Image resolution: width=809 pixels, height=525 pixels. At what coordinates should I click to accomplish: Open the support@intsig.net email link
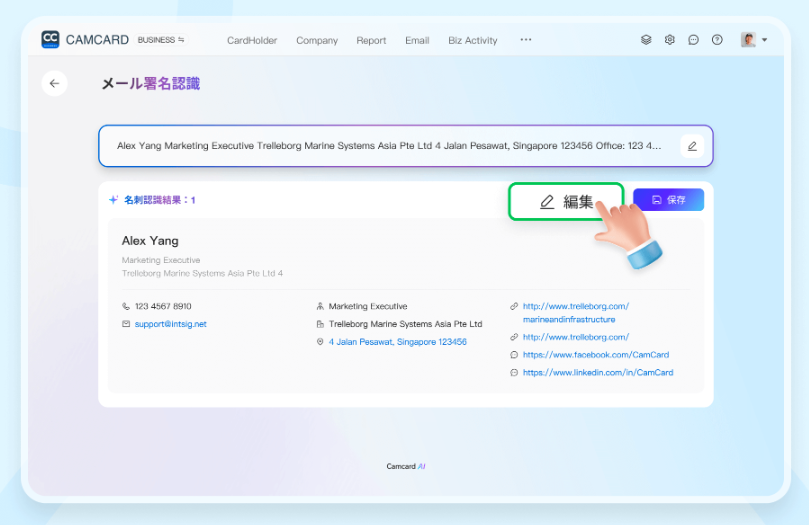171,324
